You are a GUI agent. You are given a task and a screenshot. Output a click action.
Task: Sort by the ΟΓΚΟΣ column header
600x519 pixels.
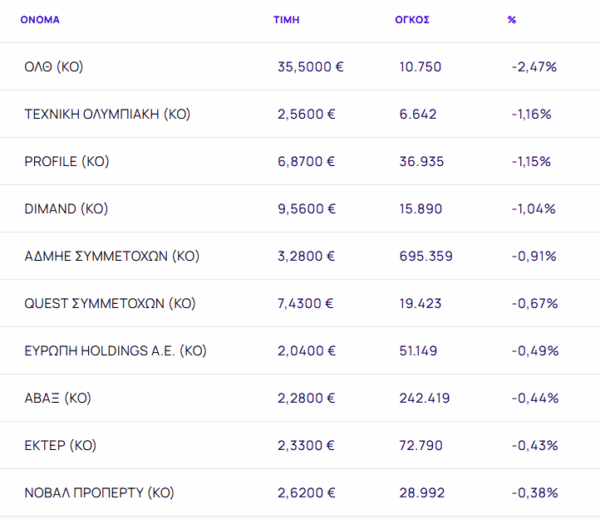pos(412,20)
